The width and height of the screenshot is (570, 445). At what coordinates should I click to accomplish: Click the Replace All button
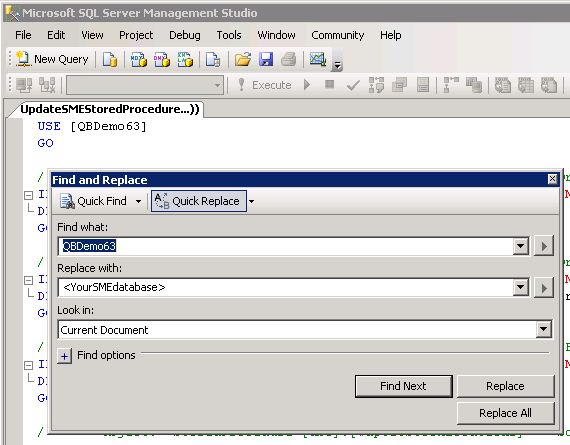(x=506, y=413)
